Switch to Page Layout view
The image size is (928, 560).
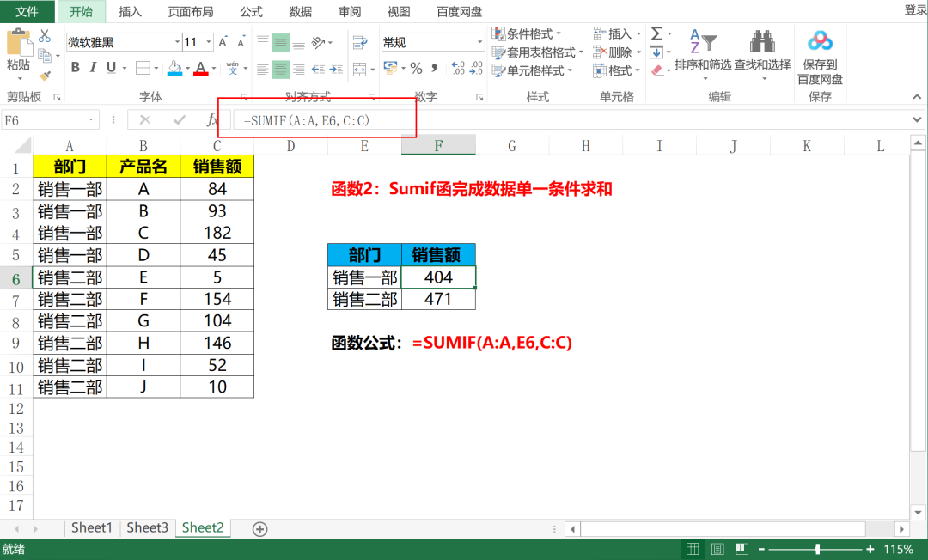(717, 549)
